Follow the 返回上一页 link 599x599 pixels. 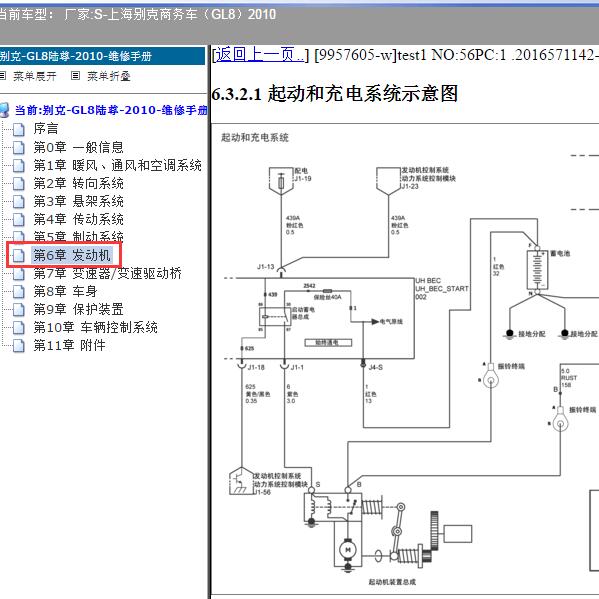(x=260, y=55)
